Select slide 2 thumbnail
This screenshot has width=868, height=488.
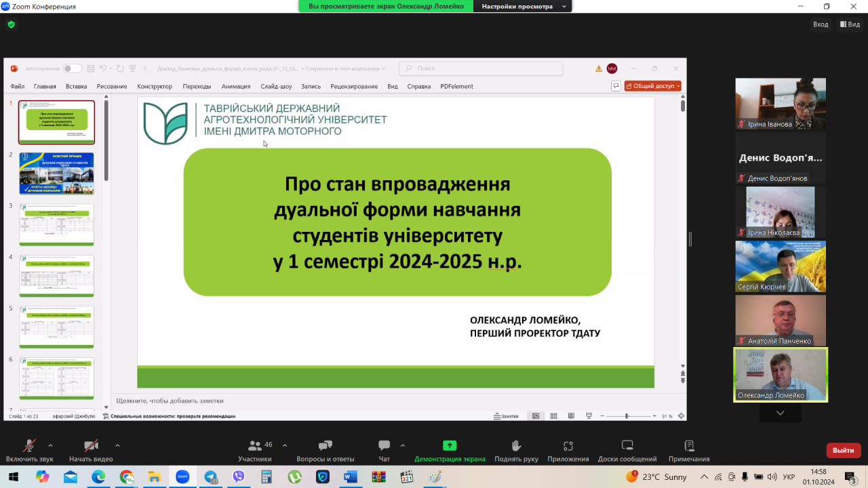pos(56,174)
